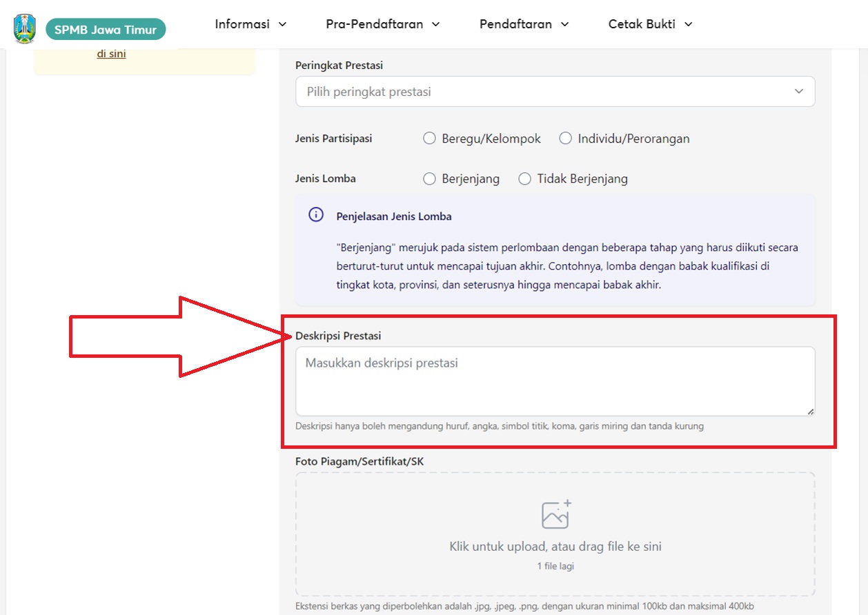Image resolution: width=868 pixels, height=615 pixels.
Task: Click the info icon beside Penjelasan Jenis Lomba
Action: pos(316,214)
